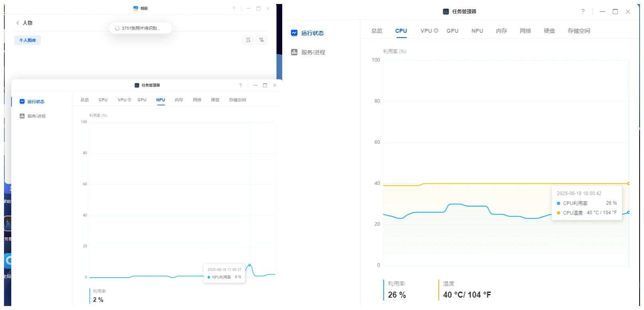Open 服务/进程 in the small window sidebar
The width and height of the screenshot is (644, 310).
36,116
